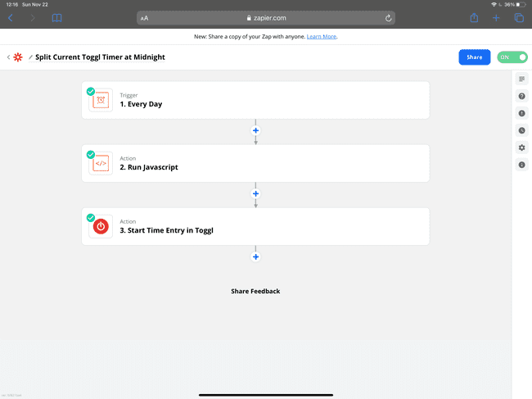The image size is (532, 399).
Task: Click the Zap title text
Action: pos(100,57)
